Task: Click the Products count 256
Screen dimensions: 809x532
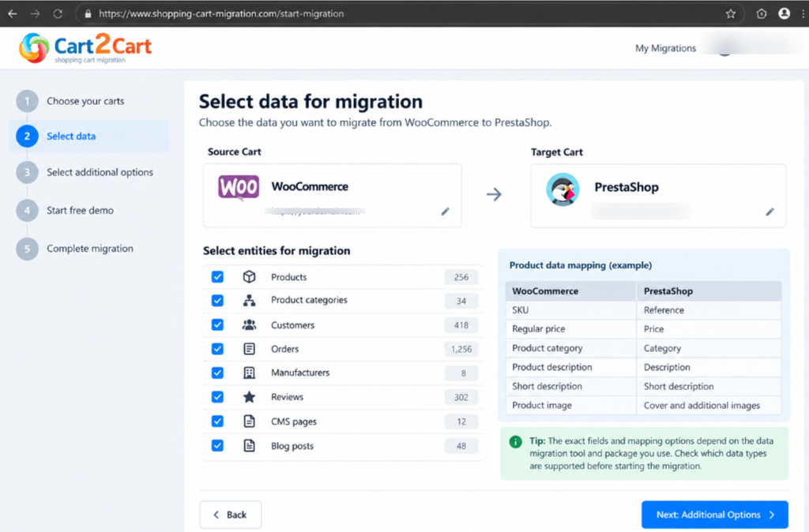Action: tap(461, 277)
